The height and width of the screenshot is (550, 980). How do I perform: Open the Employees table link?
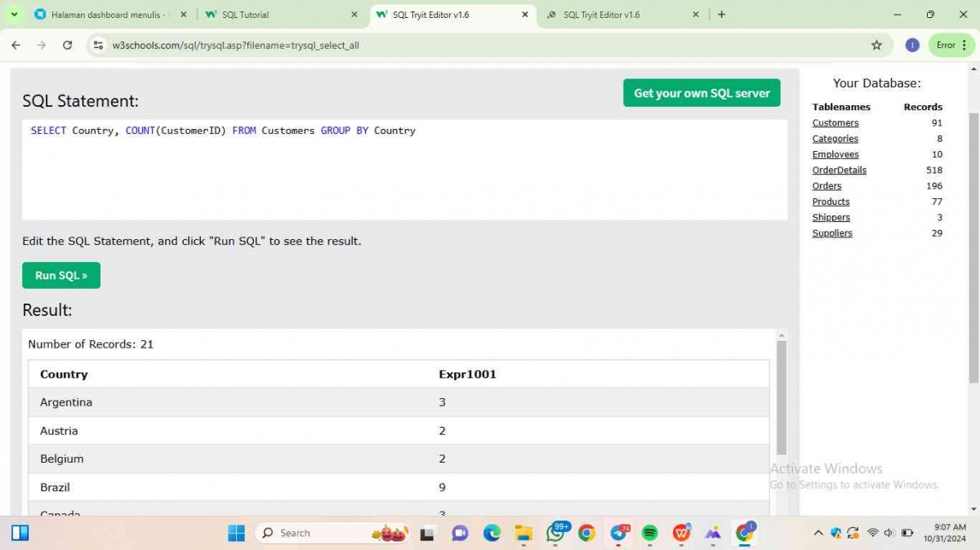pos(835,154)
